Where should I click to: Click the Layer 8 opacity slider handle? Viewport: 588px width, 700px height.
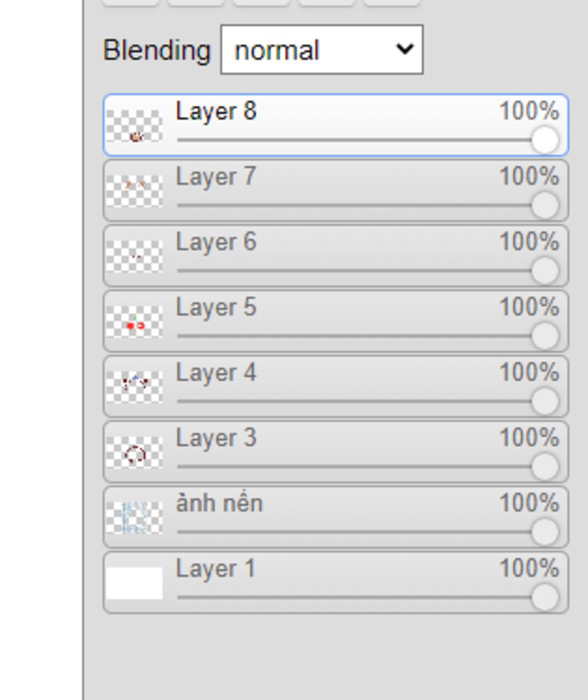click(x=545, y=140)
